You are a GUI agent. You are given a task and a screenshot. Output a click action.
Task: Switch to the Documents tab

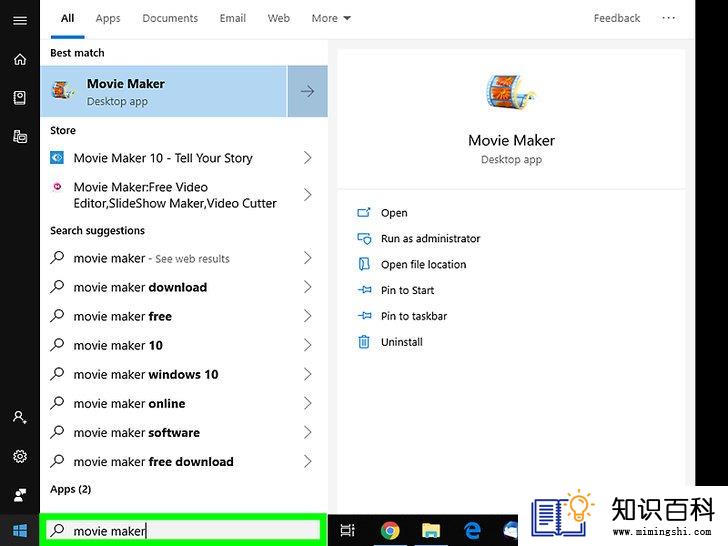click(x=170, y=18)
